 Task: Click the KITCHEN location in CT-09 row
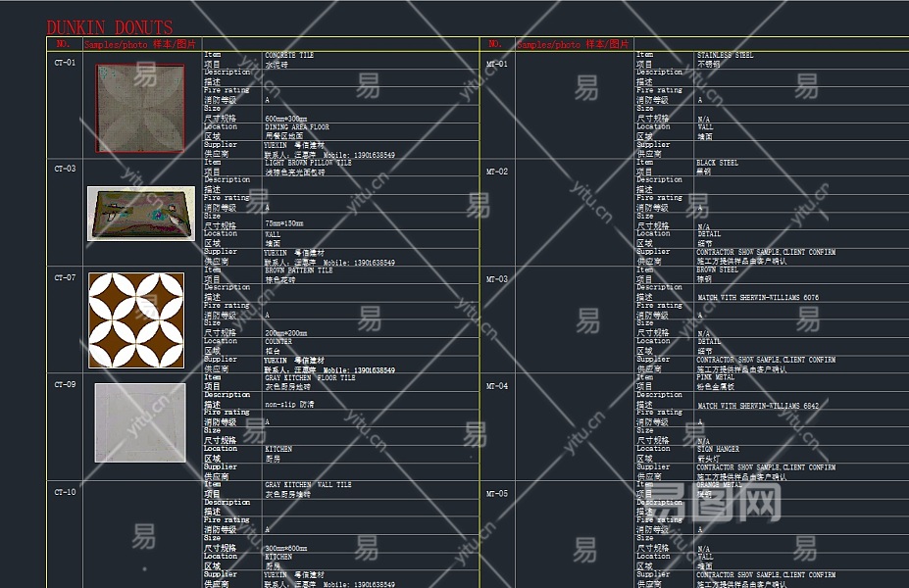[278, 449]
